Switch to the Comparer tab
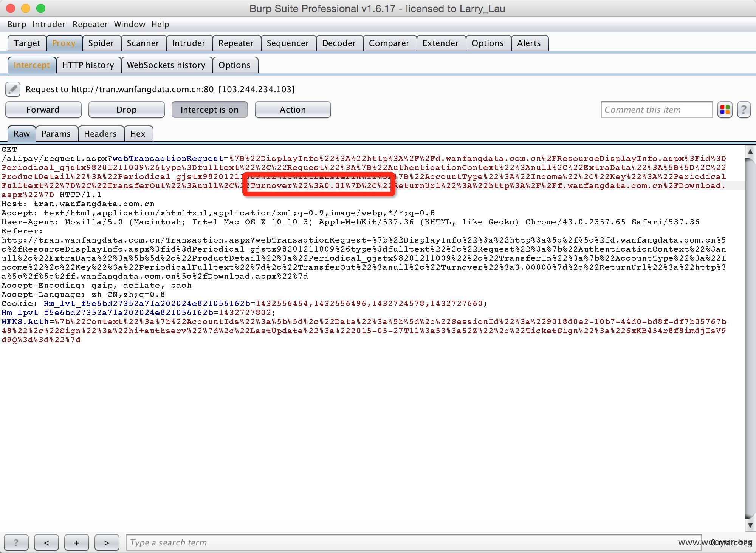Screen dimensions: 756x553 pyautogui.click(x=389, y=43)
